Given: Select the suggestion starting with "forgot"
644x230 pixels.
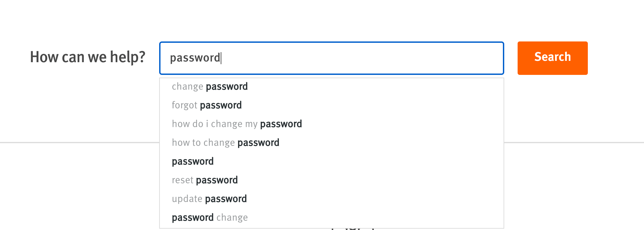Looking at the screenshot, I should (x=207, y=105).
